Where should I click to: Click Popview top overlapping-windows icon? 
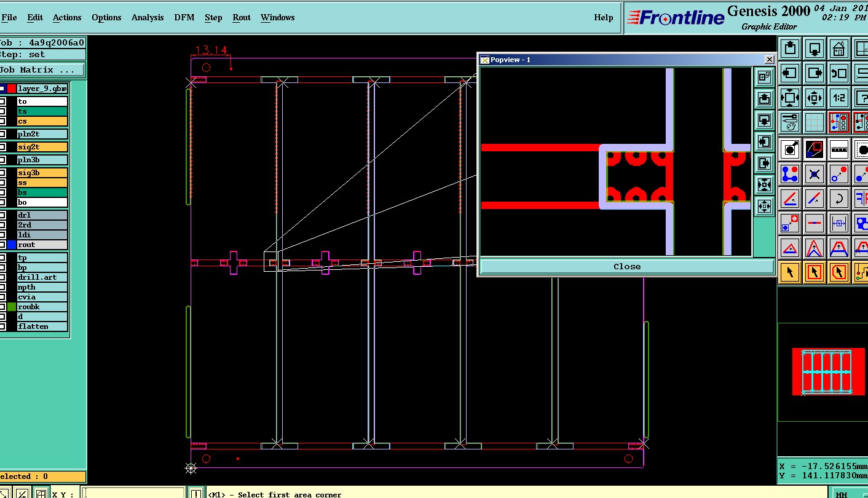pos(764,77)
